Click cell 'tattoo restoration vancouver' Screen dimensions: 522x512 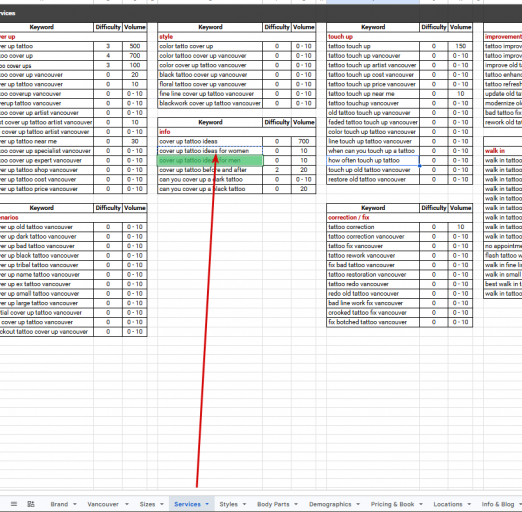(x=373, y=275)
